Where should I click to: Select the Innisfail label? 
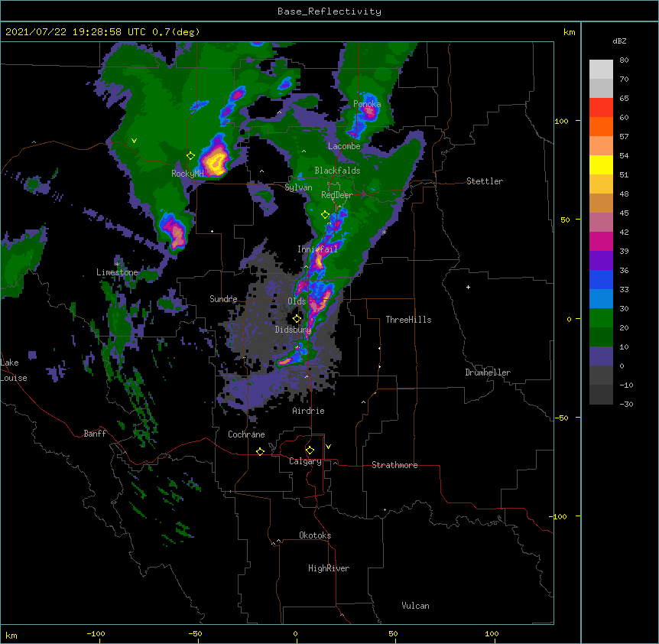click(x=317, y=249)
